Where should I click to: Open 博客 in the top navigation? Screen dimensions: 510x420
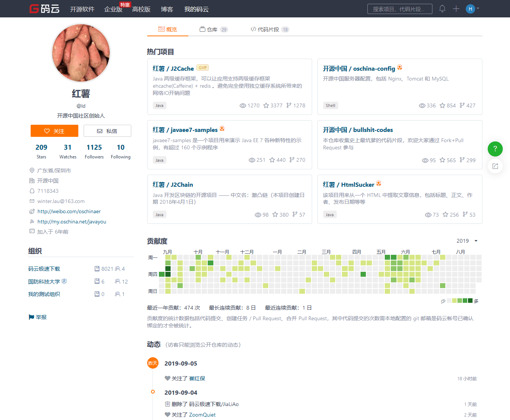pyautogui.click(x=167, y=9)
